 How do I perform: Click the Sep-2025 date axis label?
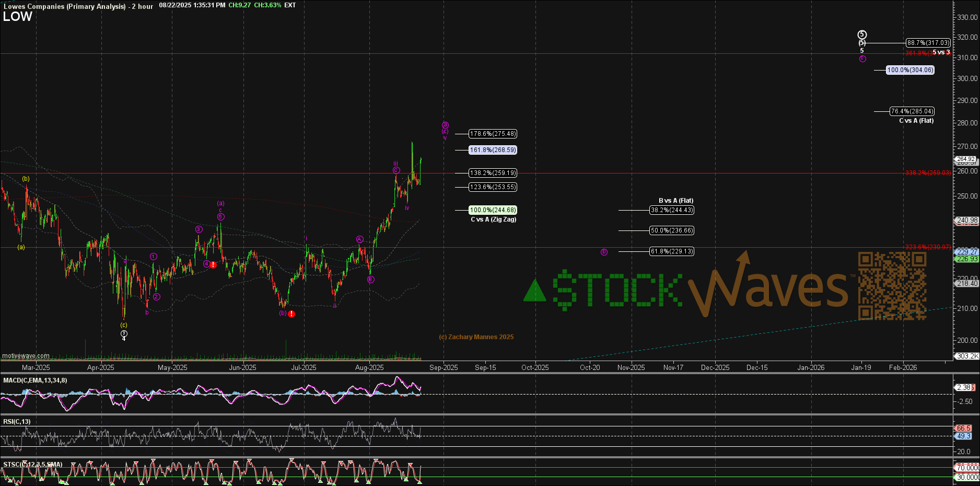[444, 367]
